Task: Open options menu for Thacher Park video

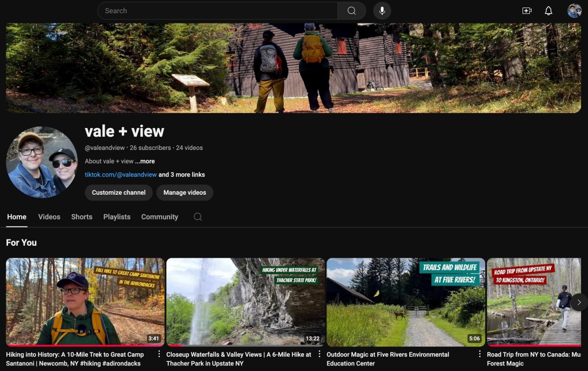Action: (x=320, y=354)
